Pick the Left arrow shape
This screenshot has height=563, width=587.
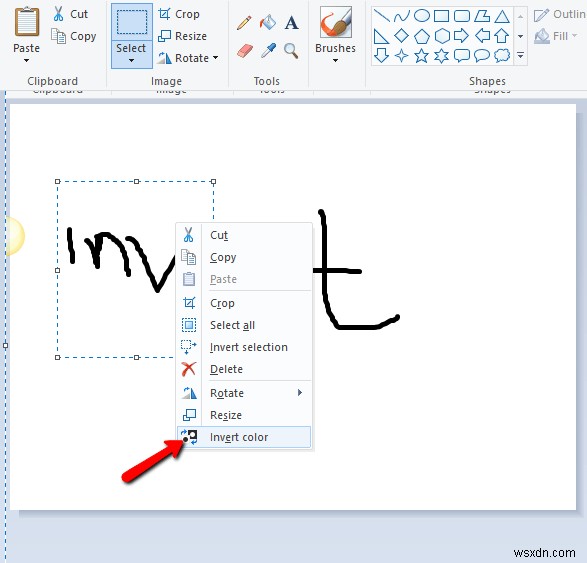point(482,36)
